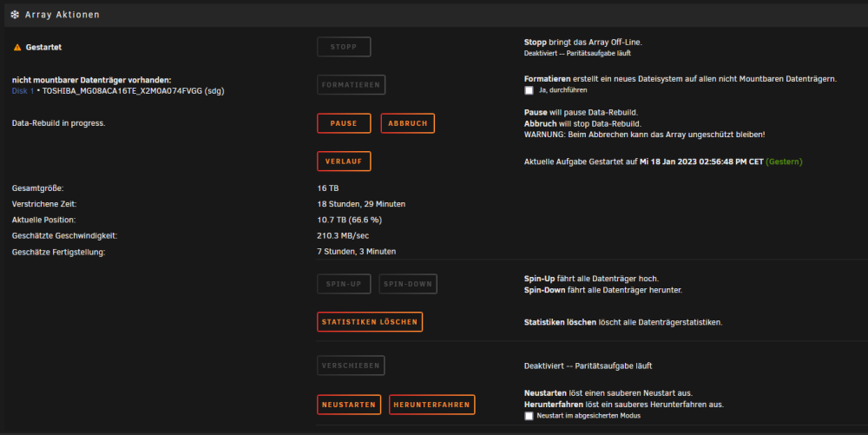The width and height of the screenshot is (868, 435).
Task: Click the 210.3 MB/sec speed value
Action: click(x=343, y=236)
